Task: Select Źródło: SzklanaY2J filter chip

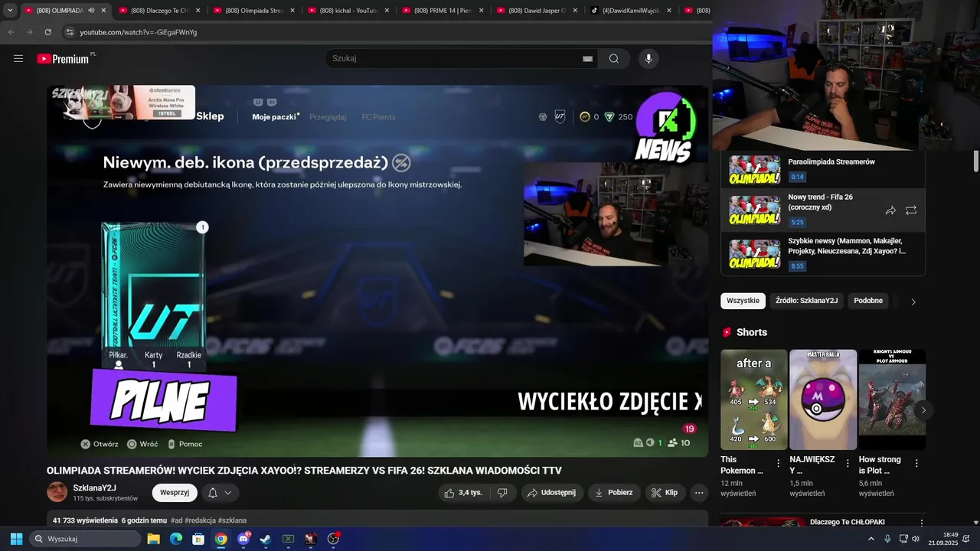Action: point(806,301)
